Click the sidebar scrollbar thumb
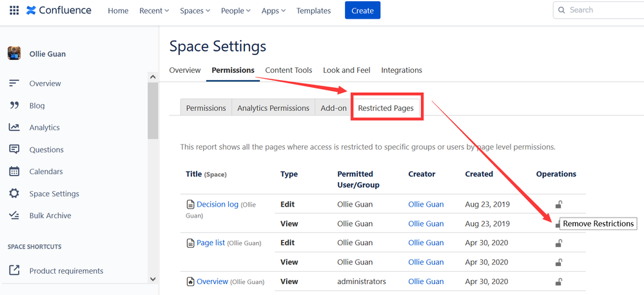This screenshot has width=644, height=295. [153, 110]
